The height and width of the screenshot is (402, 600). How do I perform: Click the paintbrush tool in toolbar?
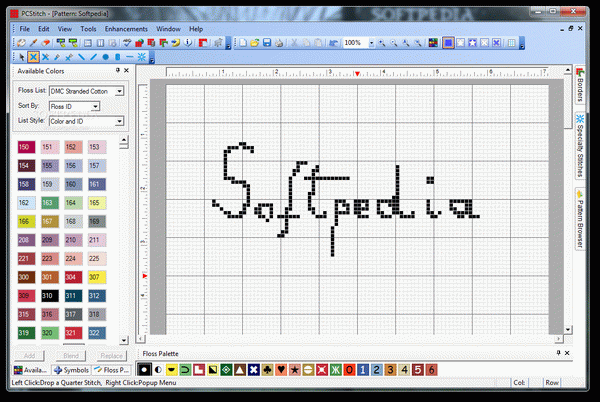tap(34, 43)
